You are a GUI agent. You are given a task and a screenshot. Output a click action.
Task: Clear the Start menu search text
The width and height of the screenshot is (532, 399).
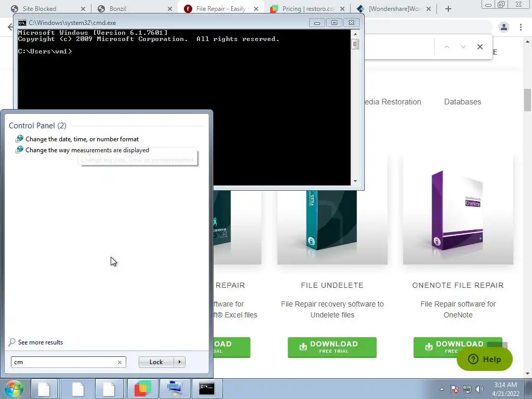tap(120, 362)
